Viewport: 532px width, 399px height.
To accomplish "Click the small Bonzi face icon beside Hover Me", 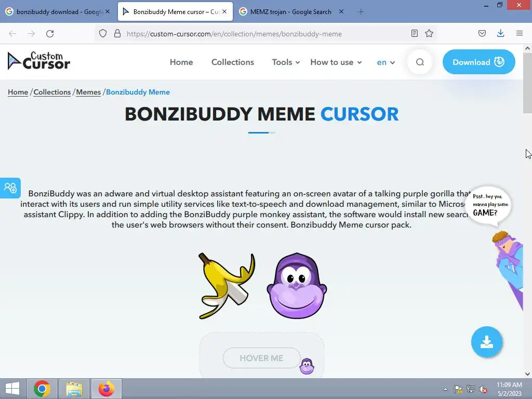I will pyautogui.click(x=307, y=366).
